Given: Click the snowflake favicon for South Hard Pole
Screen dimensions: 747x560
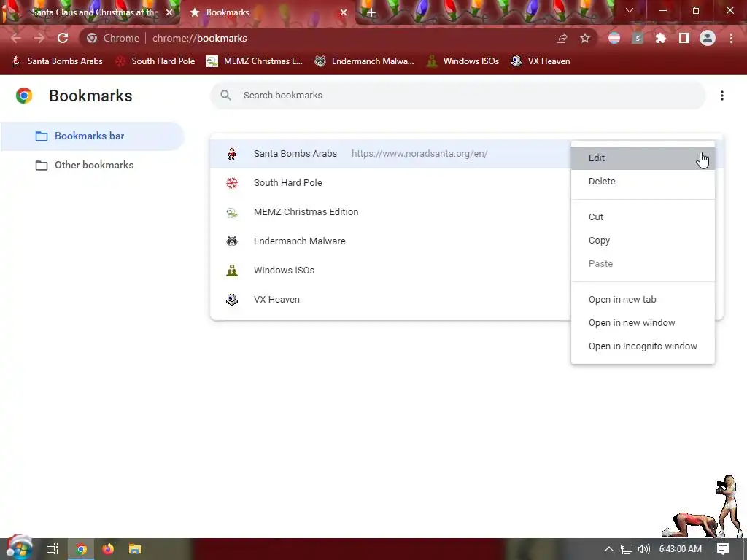Looking at the screenshot, I should point(232,183).
